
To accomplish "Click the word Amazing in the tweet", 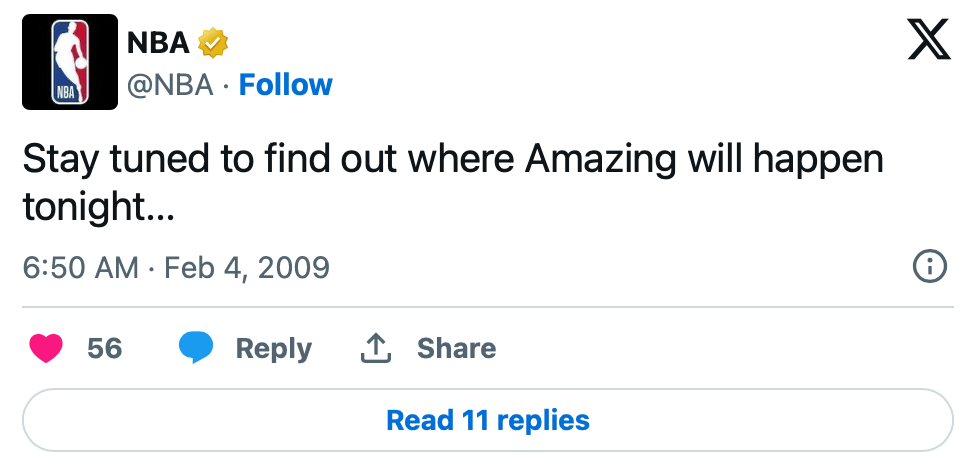I will (601, 160).
